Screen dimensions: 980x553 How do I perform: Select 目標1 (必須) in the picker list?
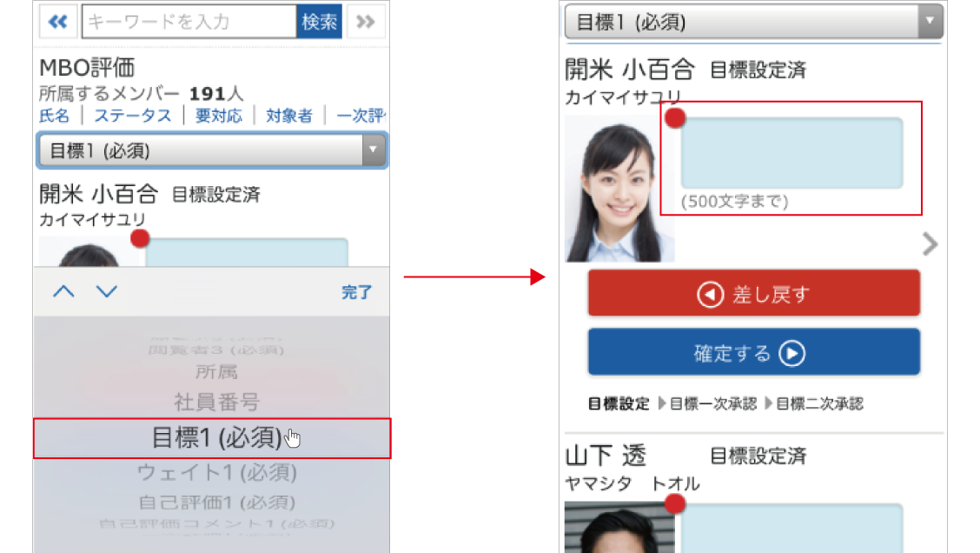point(212,438)
